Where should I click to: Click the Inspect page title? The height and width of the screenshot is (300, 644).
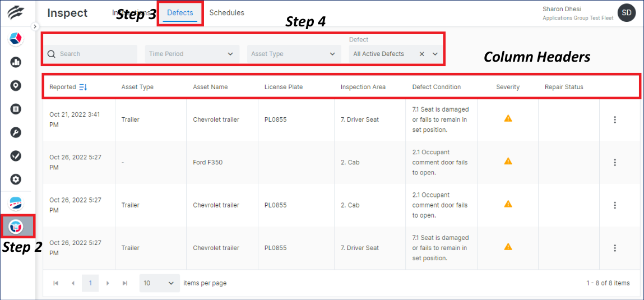coord(67,13)
